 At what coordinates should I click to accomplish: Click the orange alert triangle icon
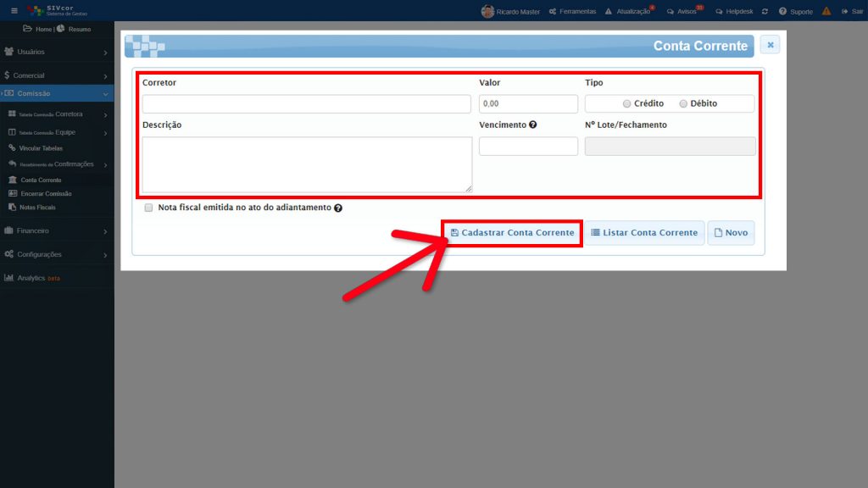826,11
